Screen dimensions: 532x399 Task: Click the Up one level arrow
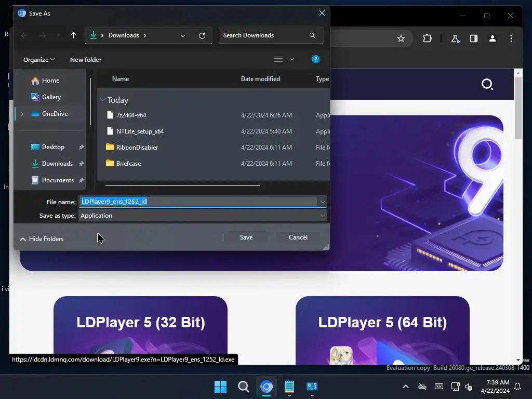point(73,35)
